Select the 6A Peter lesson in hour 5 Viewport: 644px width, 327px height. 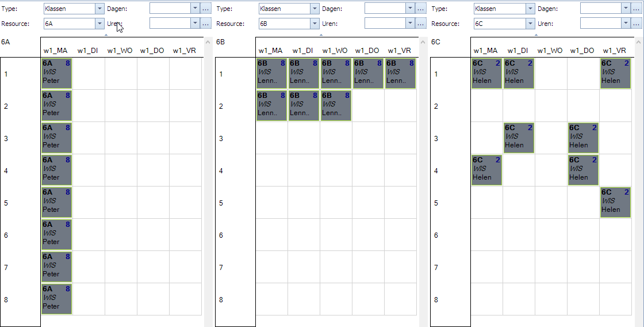[x=57, y=203]
